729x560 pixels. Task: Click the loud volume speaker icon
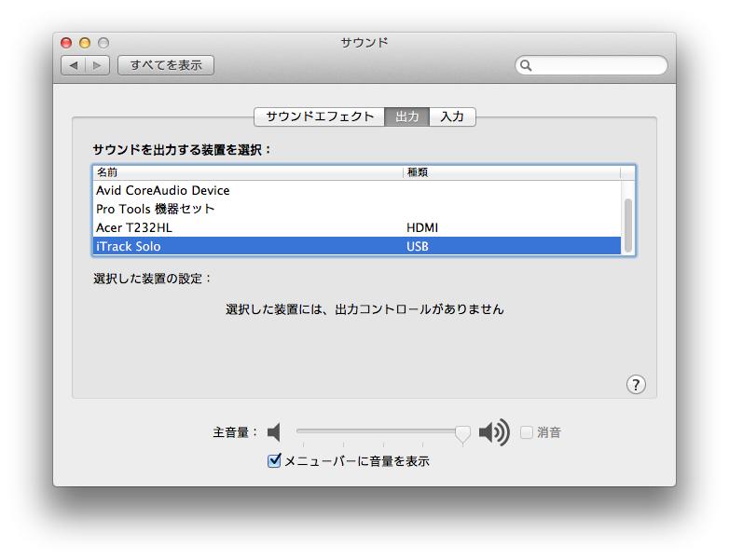495,432
